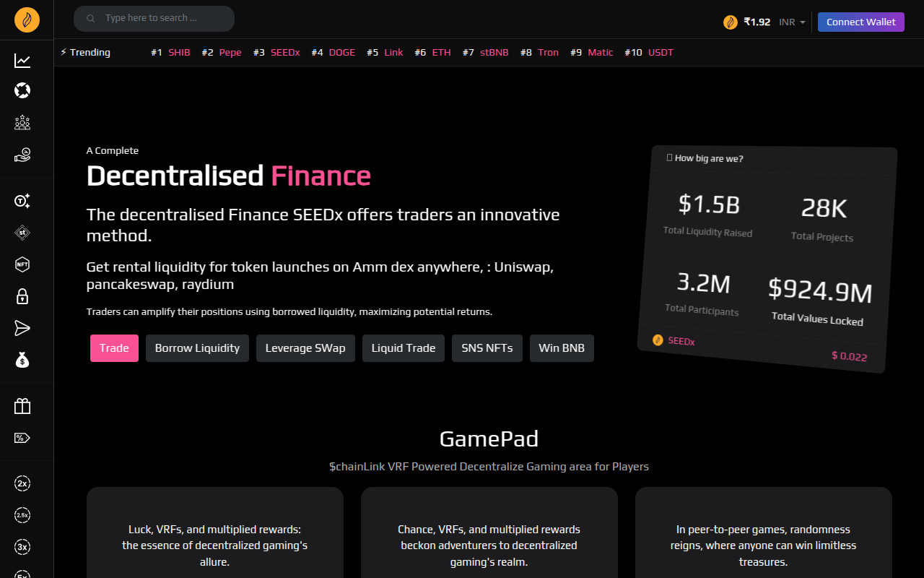
Task: Open the SEEDx flame logo home
Action: pyautogui.click(x=27, y=20)
